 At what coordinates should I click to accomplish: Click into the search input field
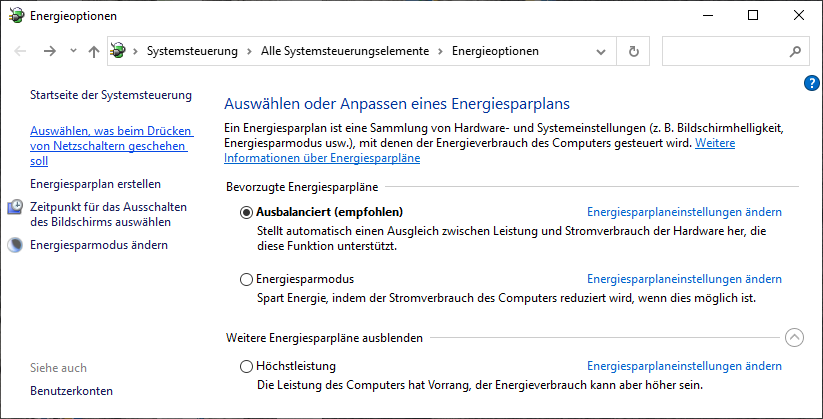[724, 51]
